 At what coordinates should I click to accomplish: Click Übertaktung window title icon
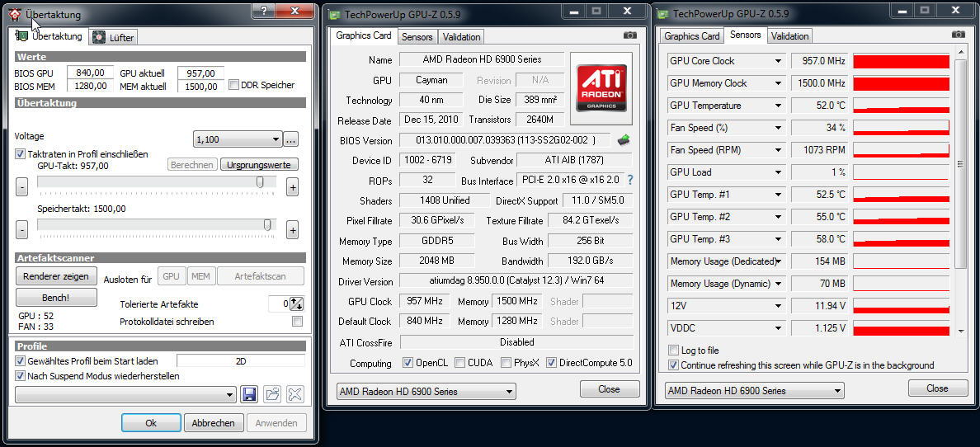click(16, 14)
